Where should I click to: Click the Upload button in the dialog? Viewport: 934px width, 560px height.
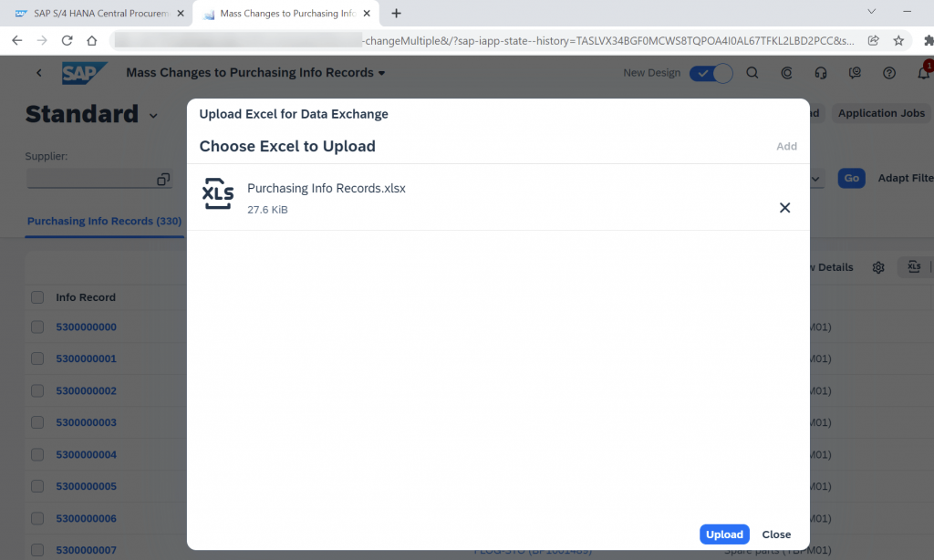[x=723, y=534]
